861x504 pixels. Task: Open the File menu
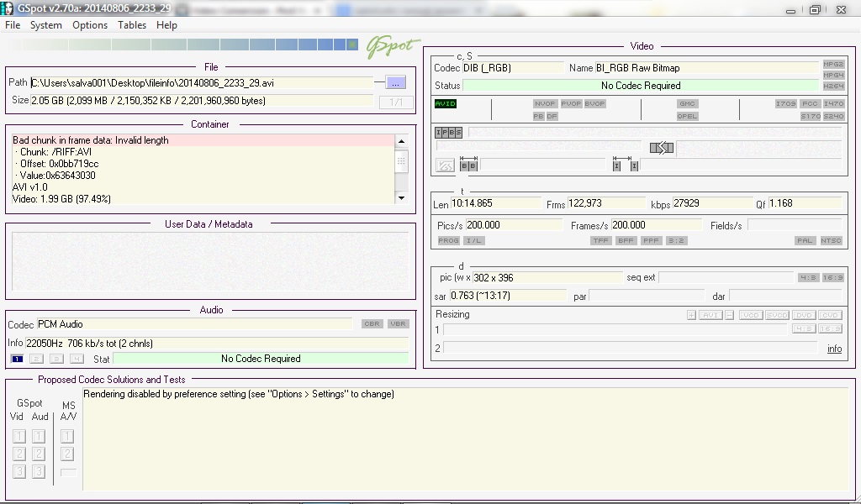(13, 25)
